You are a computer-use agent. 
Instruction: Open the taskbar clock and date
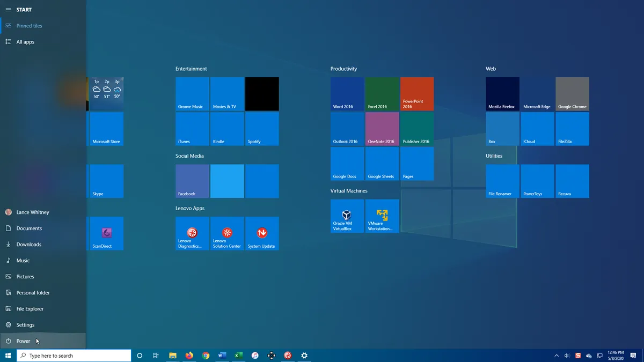coord(616,356)
